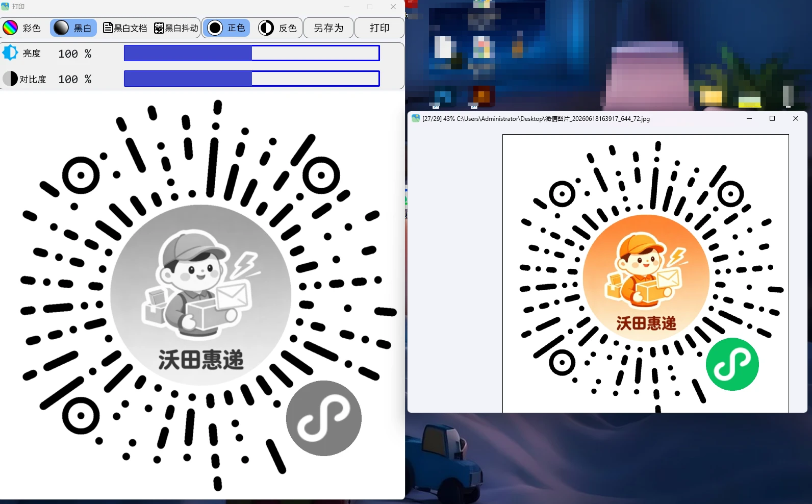Click the 另存为 save-as button
Viewport: 812px width, 504px height.
(328, 28)
